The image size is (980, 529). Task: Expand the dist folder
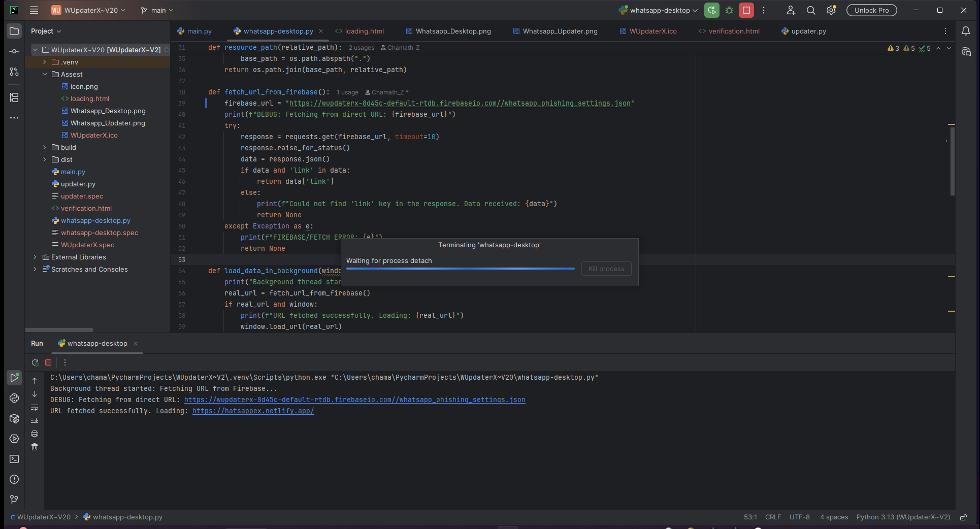point(45,159)
